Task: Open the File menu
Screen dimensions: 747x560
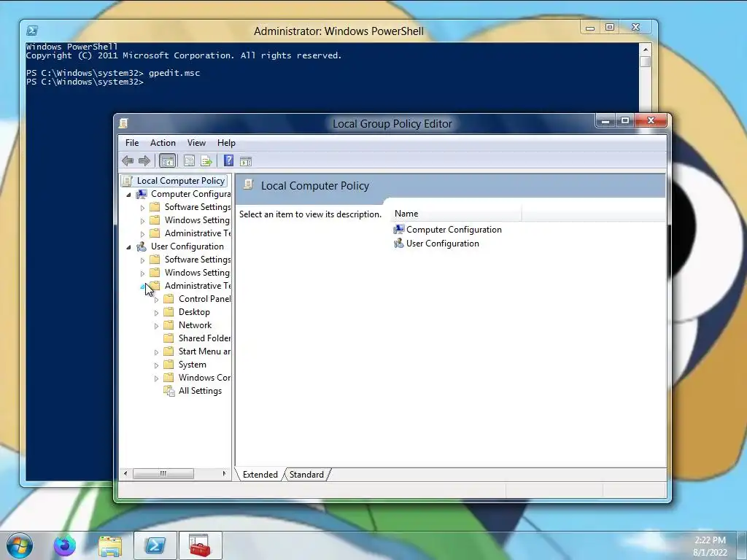Action: 132,143
